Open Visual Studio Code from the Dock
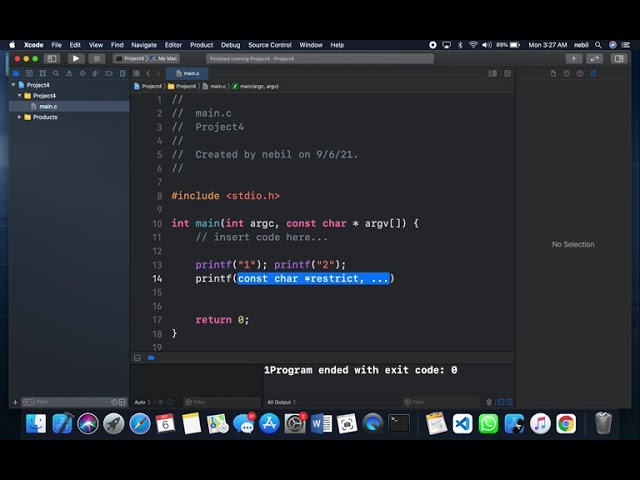 tap(462, 424)
